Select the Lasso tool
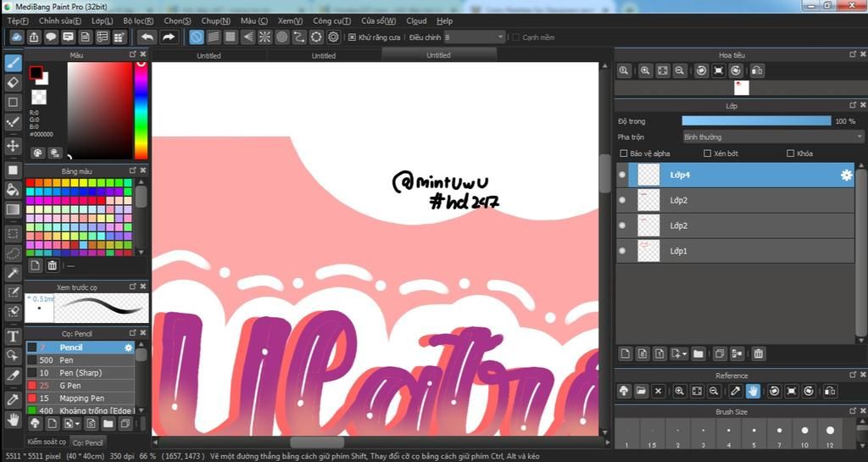Viewport: 868px width, 462px height. click(14, 253)
